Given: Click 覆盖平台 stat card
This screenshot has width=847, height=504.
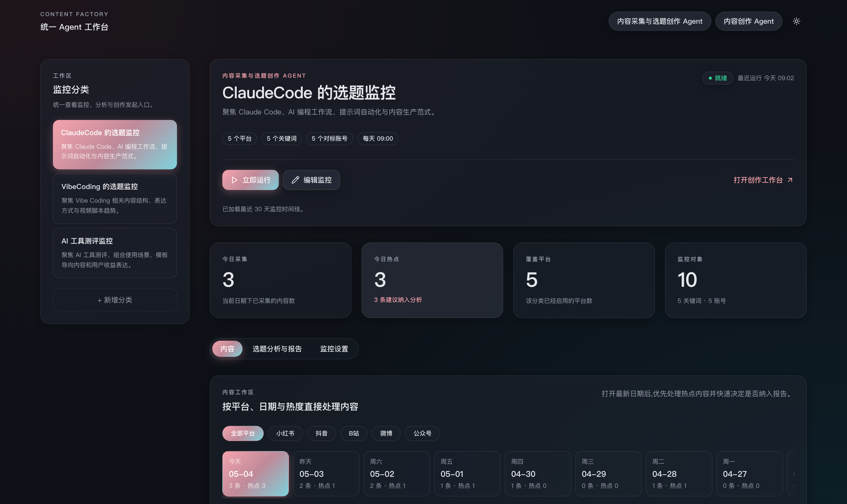Looking at the screenshot, I should click(x=584, y=280).
